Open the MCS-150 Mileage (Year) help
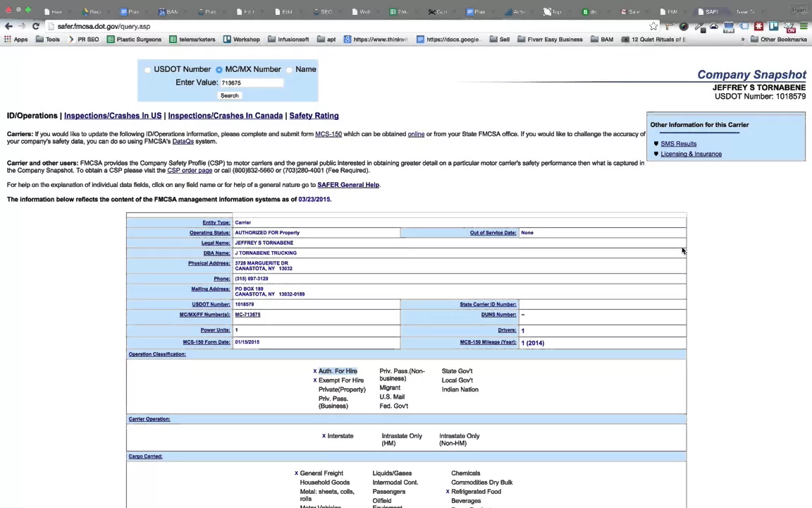 click(488, 342)
